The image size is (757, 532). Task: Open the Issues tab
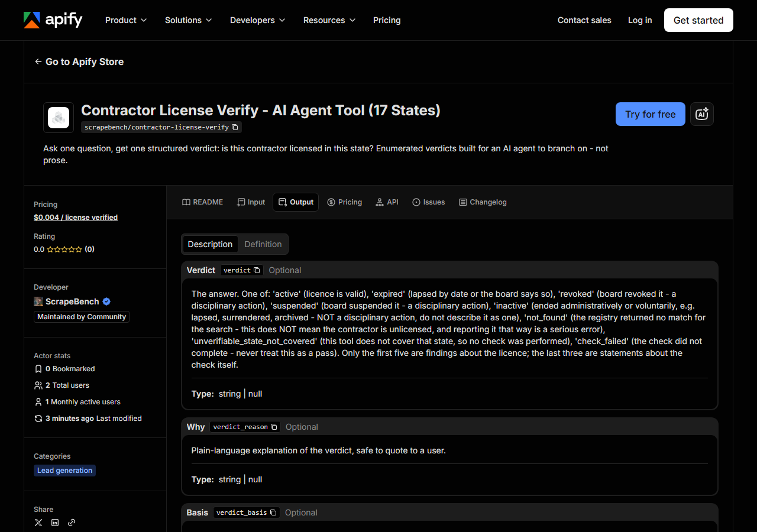pyautogui.click(x=428, y=202)
